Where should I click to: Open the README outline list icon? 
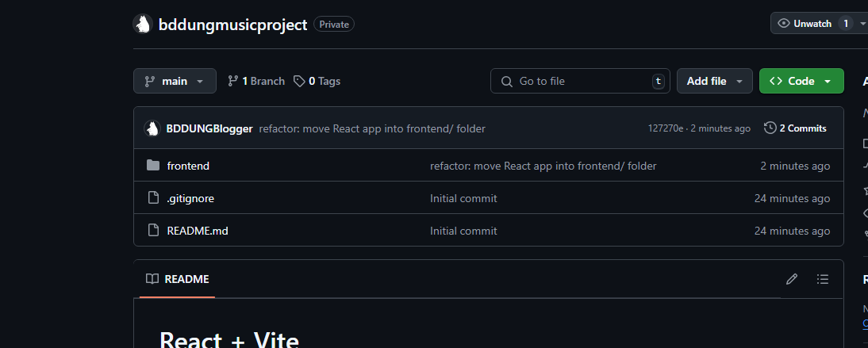(823, 279)
